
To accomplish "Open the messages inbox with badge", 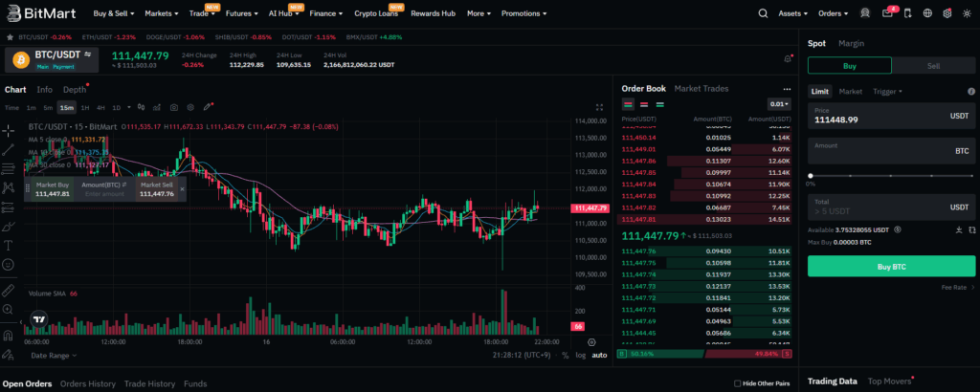I will (x=890, y=14).
